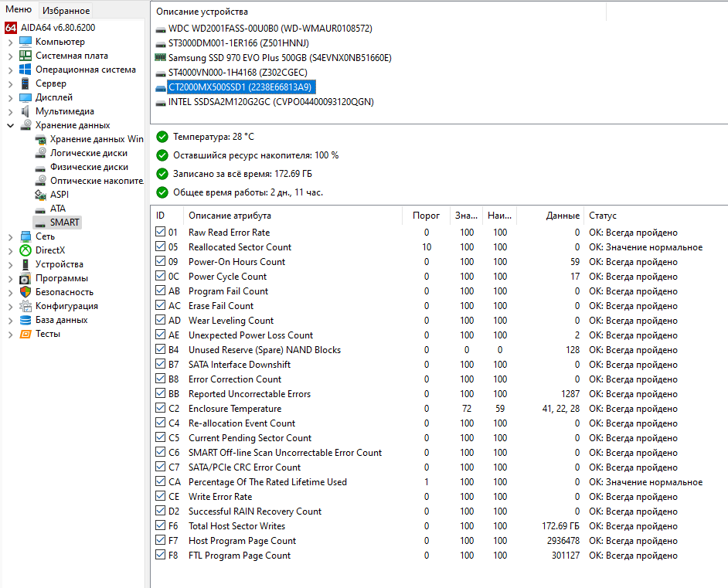Screen dimensions: 728x588
Task: Click the Оптические накопители disc icon
Action: (40, 181)
